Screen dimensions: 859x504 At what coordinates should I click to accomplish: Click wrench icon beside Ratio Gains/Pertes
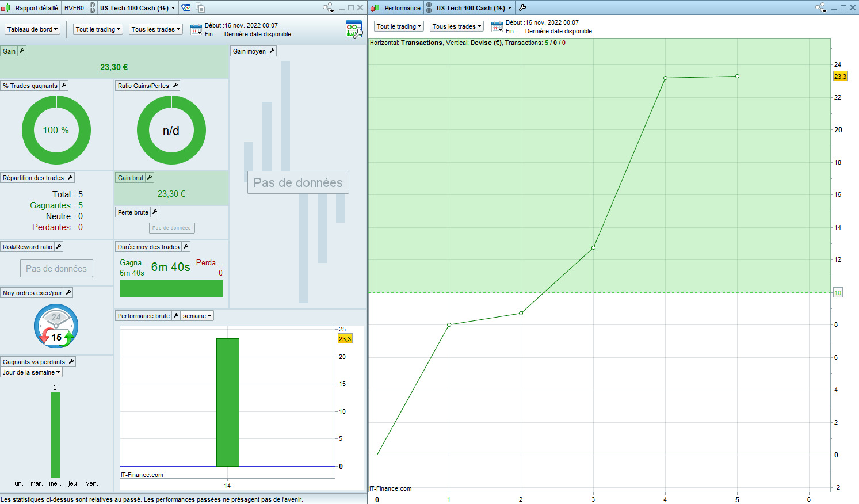tap(175, 86)
